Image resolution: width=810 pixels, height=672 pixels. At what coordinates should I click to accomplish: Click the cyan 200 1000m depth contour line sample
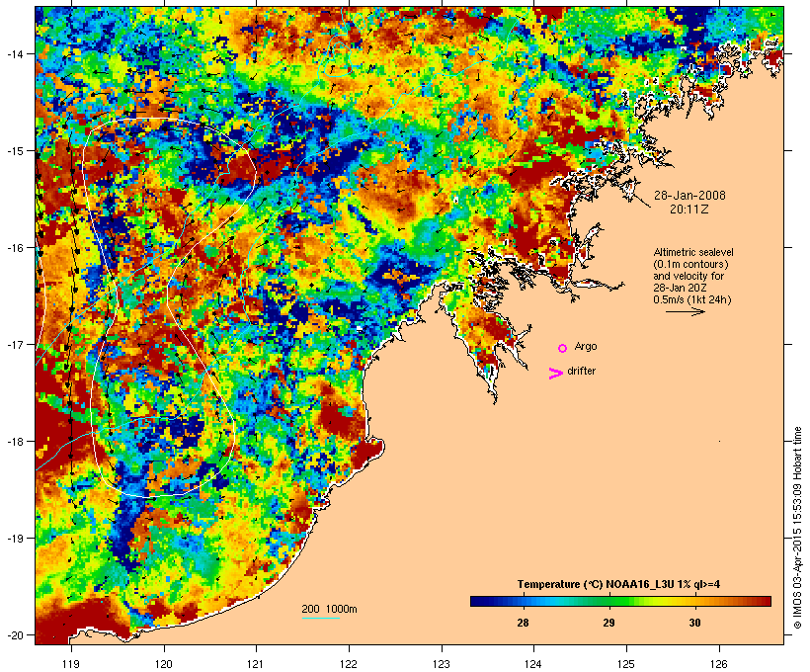coord(320,618)
